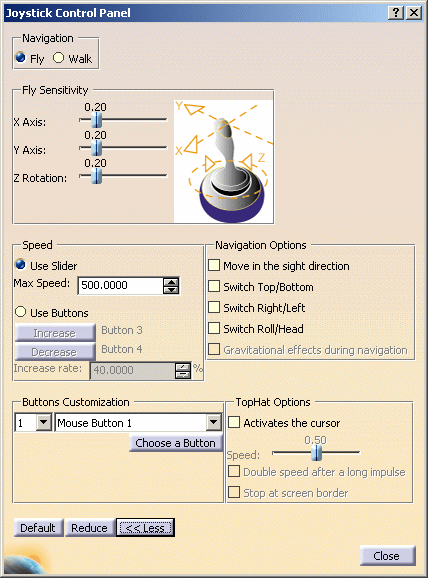Expand the Mouse Button 1 dropdown
Screen dimensions: 428x578
(213, 422)
